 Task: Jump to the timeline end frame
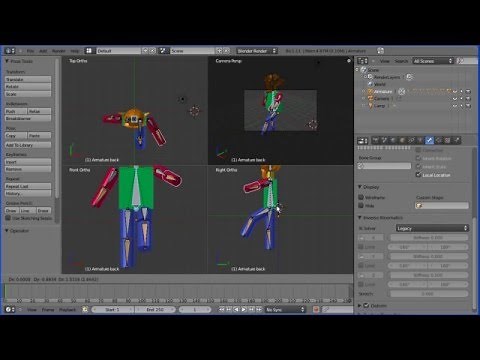pyautogui.click(x=259, y=310)
